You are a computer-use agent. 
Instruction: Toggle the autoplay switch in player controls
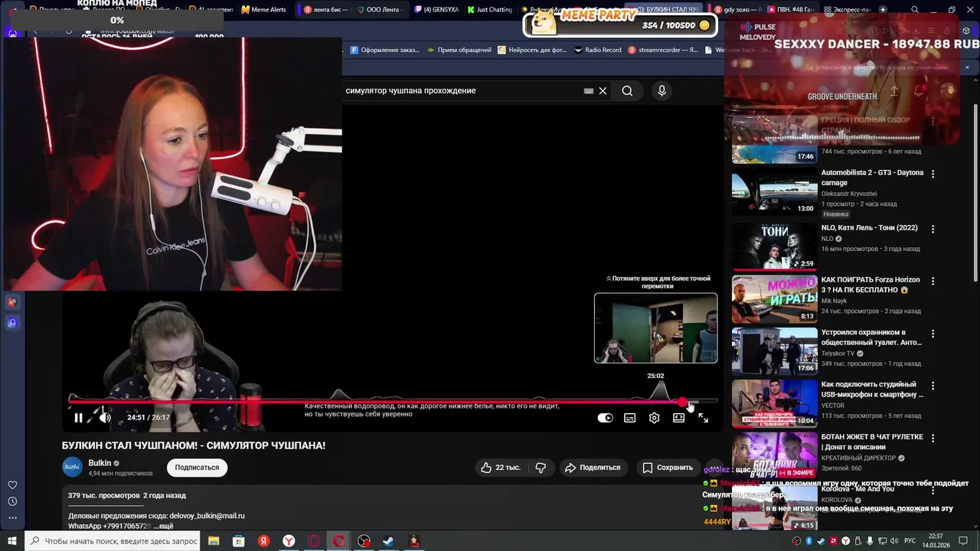[x=605, y=418]
